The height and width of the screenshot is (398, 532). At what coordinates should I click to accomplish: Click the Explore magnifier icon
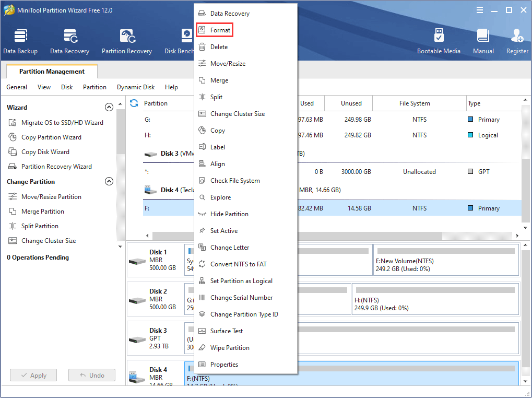coord(202,197)
